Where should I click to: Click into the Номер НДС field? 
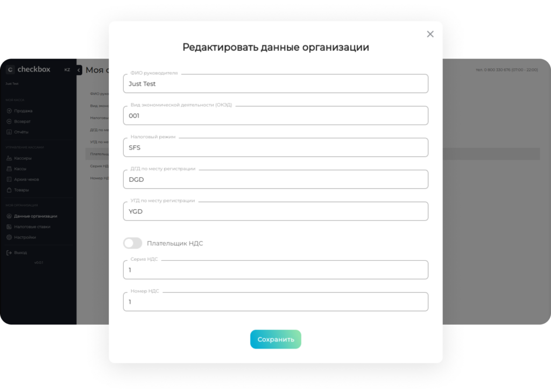pos(275,302)
